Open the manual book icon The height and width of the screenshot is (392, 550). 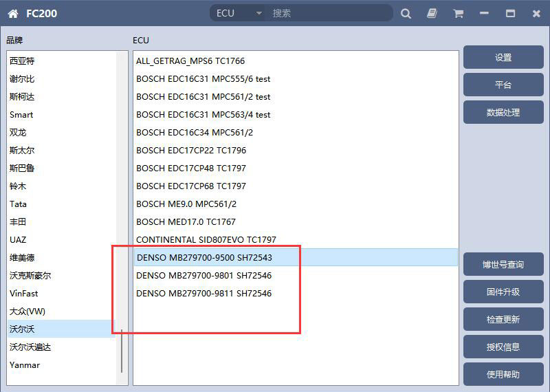432,14
